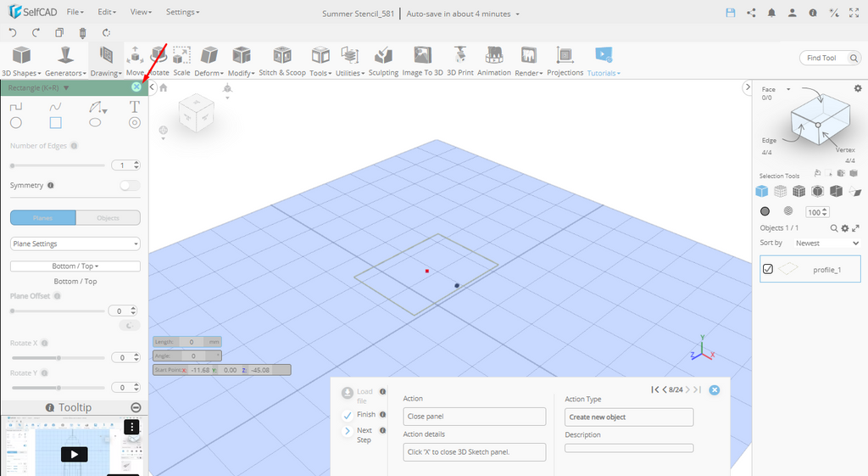Open the Sort by Newest dropdown
The width and height of the screenshot is (868, 476).
coord(826,243)
